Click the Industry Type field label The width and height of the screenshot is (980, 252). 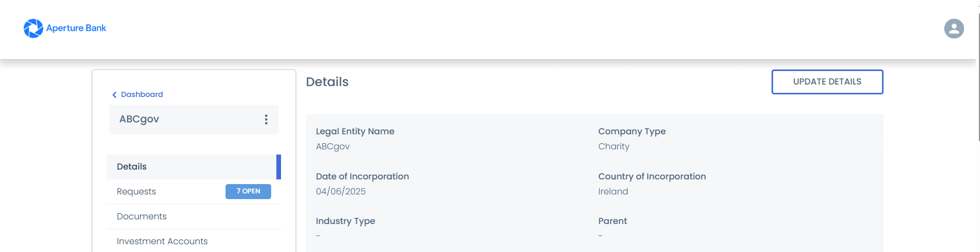(345, 221)
